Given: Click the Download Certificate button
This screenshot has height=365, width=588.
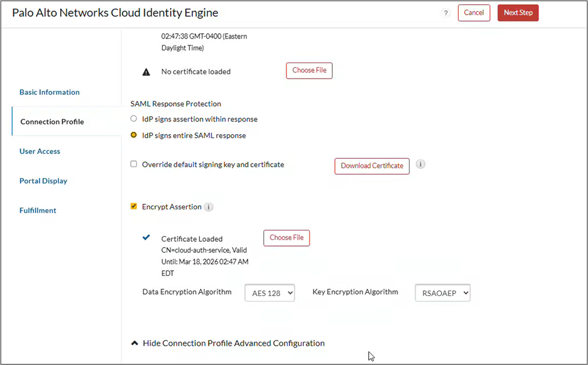Looking at the screenshot, I should 372,166.
